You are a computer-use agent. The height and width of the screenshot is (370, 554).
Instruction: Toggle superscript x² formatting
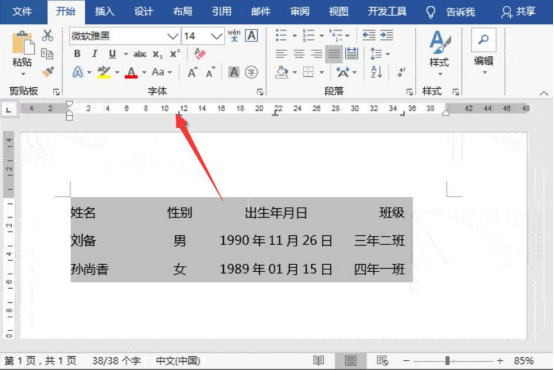click(x=175, y=54)
